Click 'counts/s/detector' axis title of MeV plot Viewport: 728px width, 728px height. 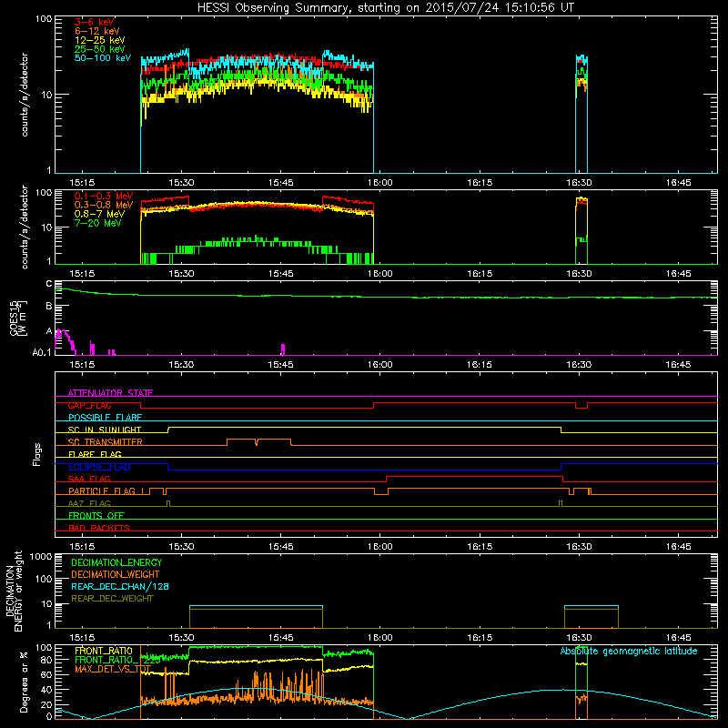pos(25,227)
